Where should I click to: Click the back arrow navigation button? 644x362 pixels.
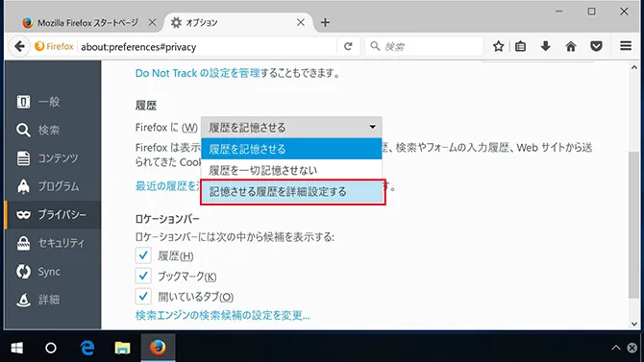19,46
